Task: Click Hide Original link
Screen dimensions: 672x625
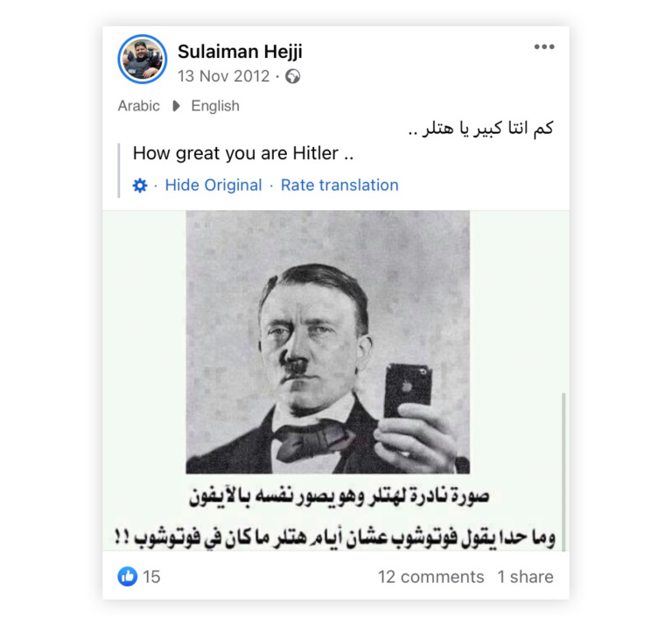Action: 213,186
